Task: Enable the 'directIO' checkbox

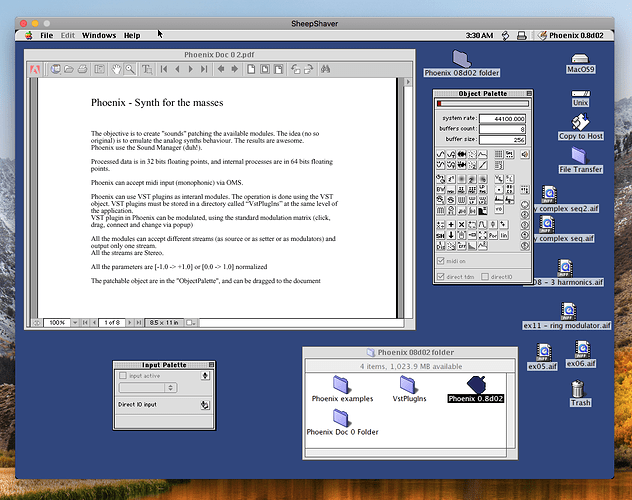Action: [x=485, y=277]
